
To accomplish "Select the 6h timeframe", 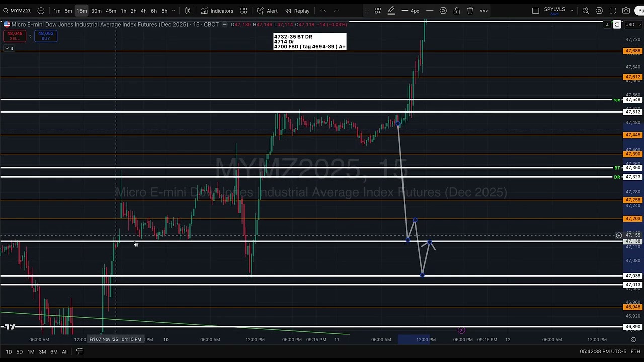I will point(154,11).
